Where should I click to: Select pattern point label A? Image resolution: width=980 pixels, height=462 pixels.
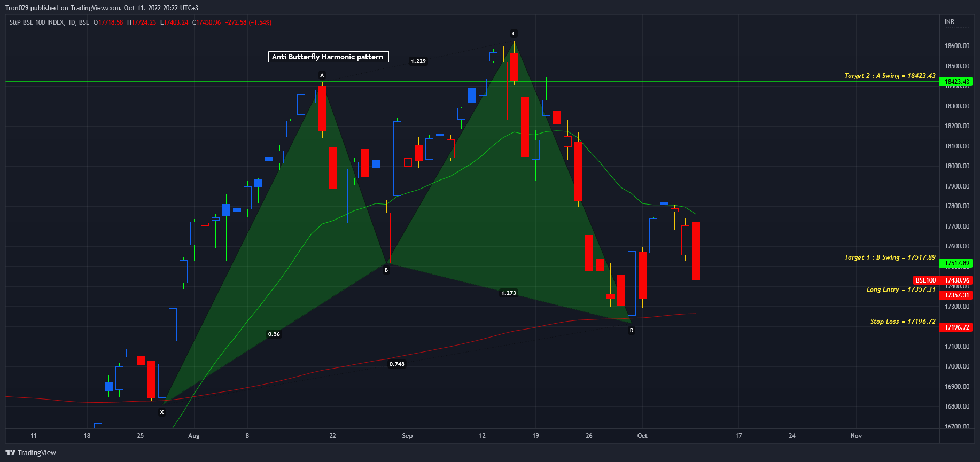322,75
